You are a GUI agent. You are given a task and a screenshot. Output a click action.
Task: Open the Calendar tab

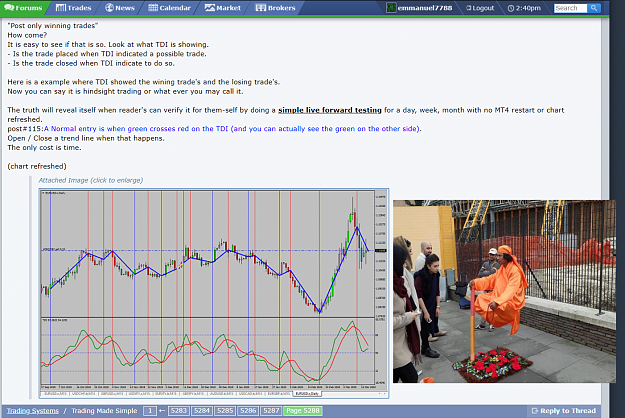[169, 8]
